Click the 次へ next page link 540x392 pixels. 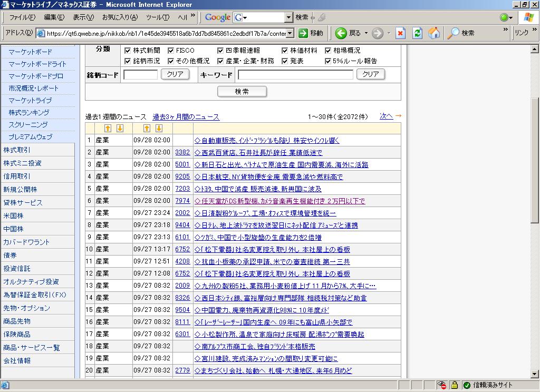[x=387, y=116]
